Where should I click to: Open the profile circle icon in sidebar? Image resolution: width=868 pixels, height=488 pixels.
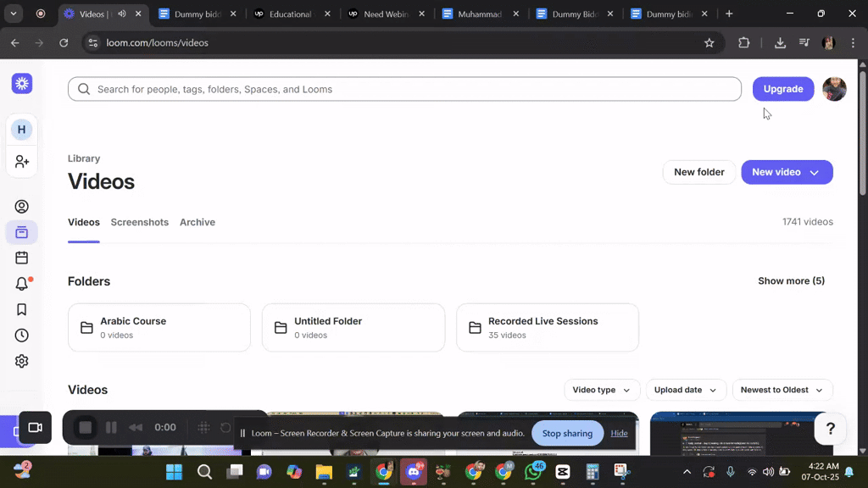(21, 207)
